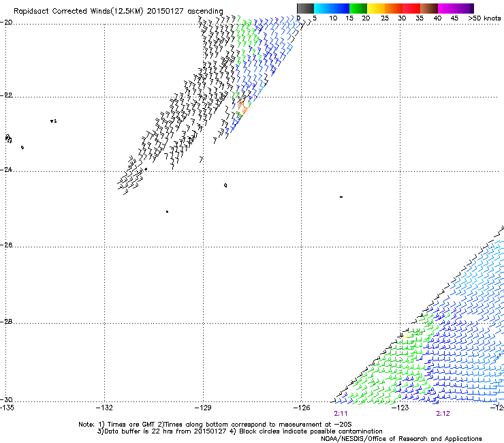The image size is (504, 443).
Task: Click the latitude label -22
Action: (x=6, y=95)
